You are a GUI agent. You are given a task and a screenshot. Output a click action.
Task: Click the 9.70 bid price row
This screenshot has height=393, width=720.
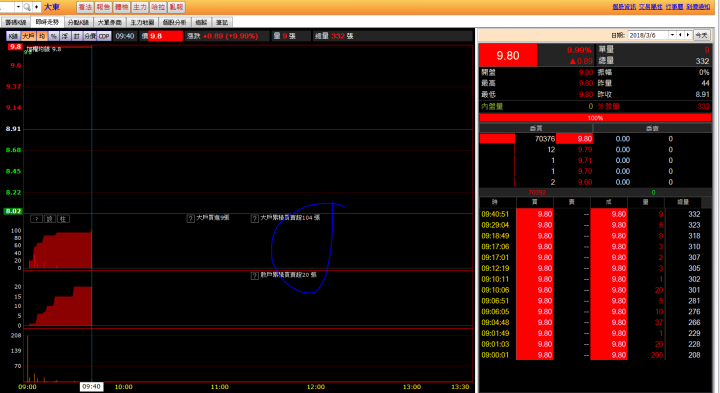(596, 171)
